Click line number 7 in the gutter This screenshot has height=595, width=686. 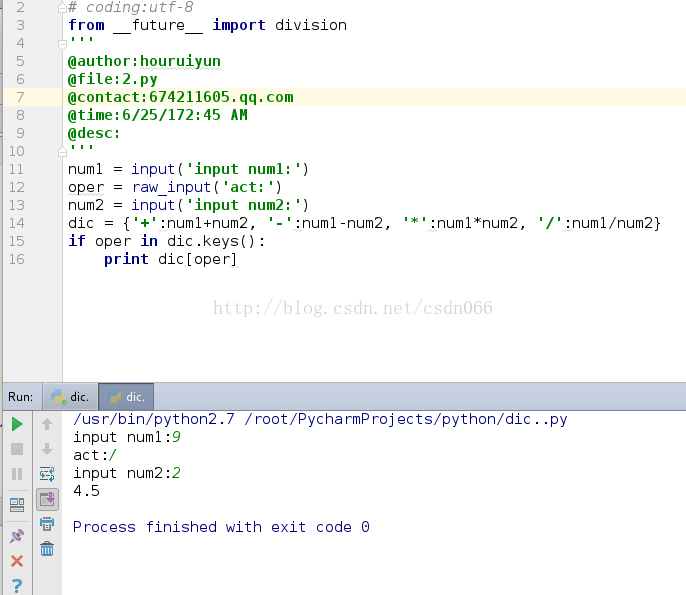20,97
